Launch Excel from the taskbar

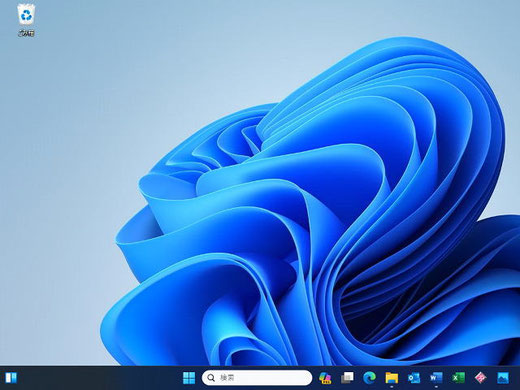point(458,378)
